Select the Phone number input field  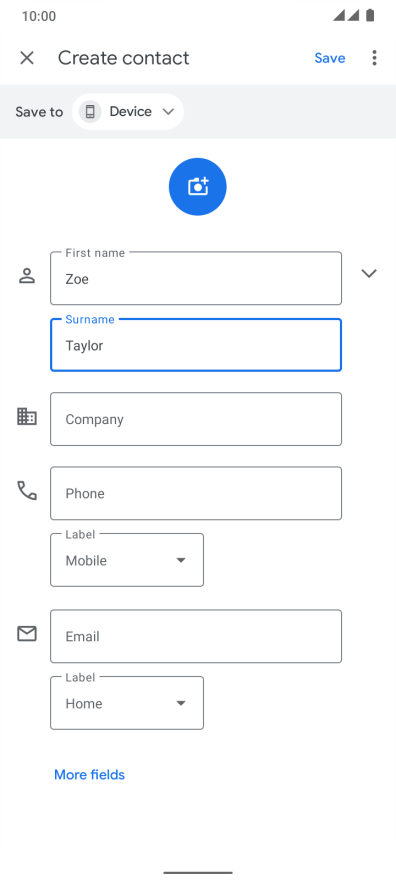(x=196, y=493)
